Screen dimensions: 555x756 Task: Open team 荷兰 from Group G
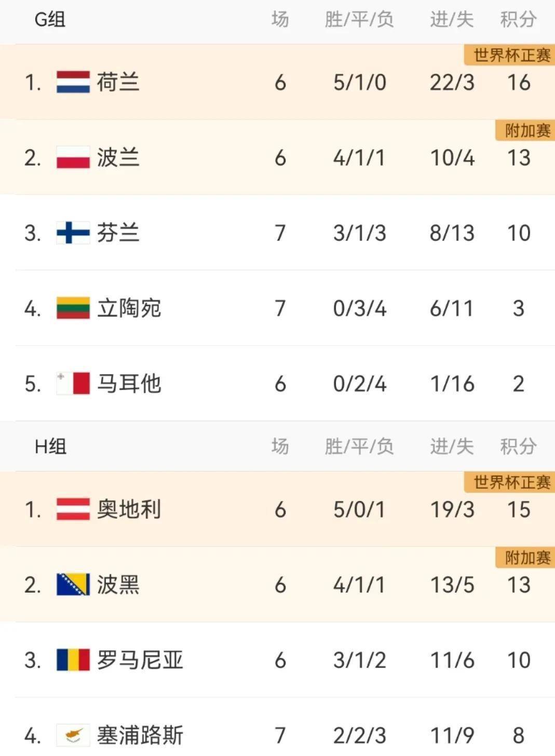118,82
